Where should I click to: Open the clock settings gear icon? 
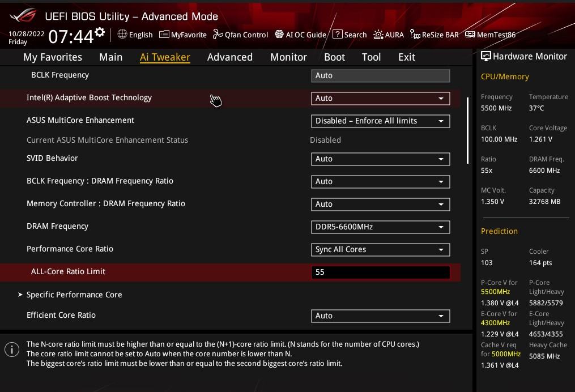pos(100,32)
